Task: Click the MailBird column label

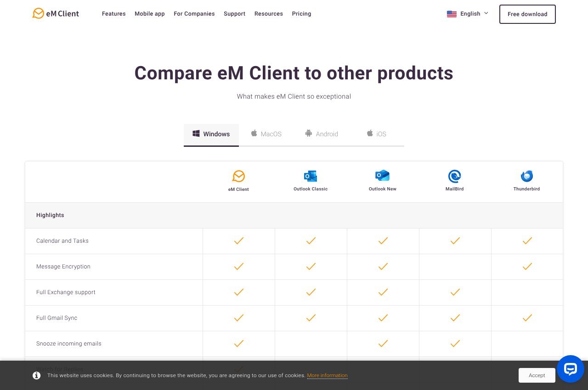Action: (454, 189)
